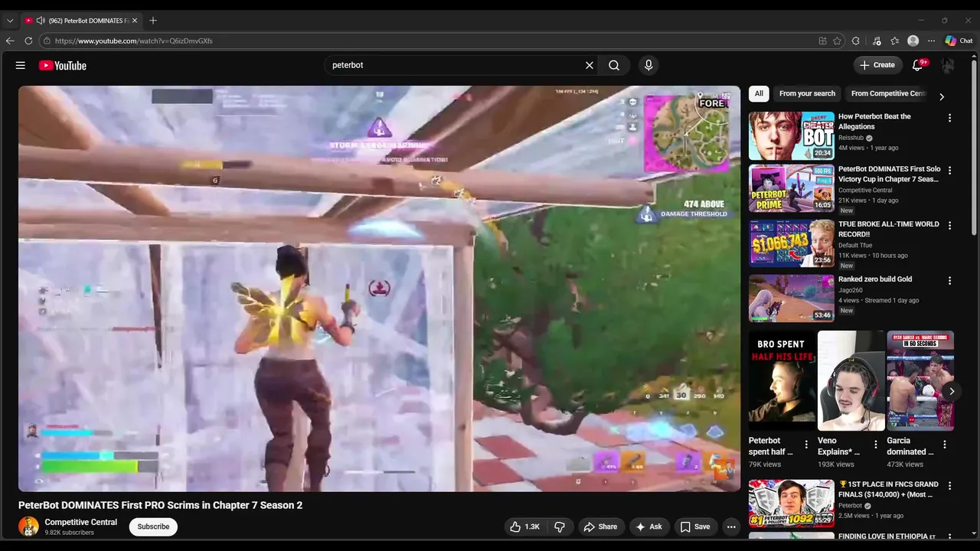The image size is (980, 551).
Task: Click the YouTube search input field
Action: (x=456, y=65)
